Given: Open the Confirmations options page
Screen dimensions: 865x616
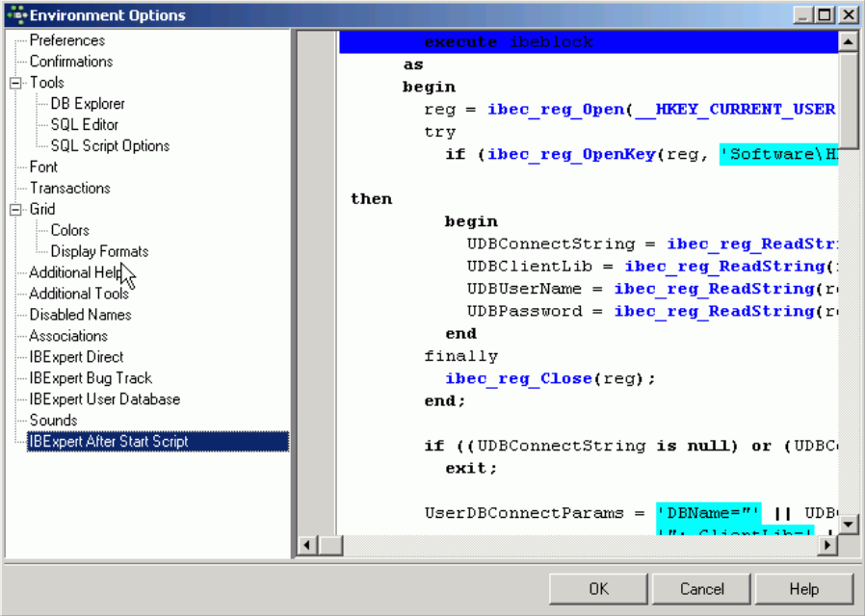Looking at the screenshot, I should [70, 62].
